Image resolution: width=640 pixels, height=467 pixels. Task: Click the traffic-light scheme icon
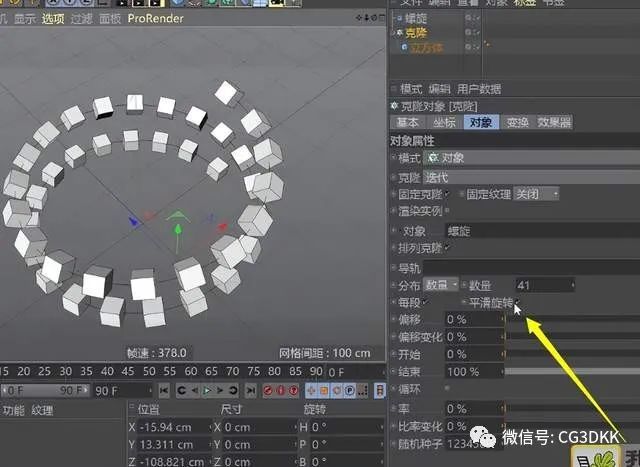(x=380, y=391)
